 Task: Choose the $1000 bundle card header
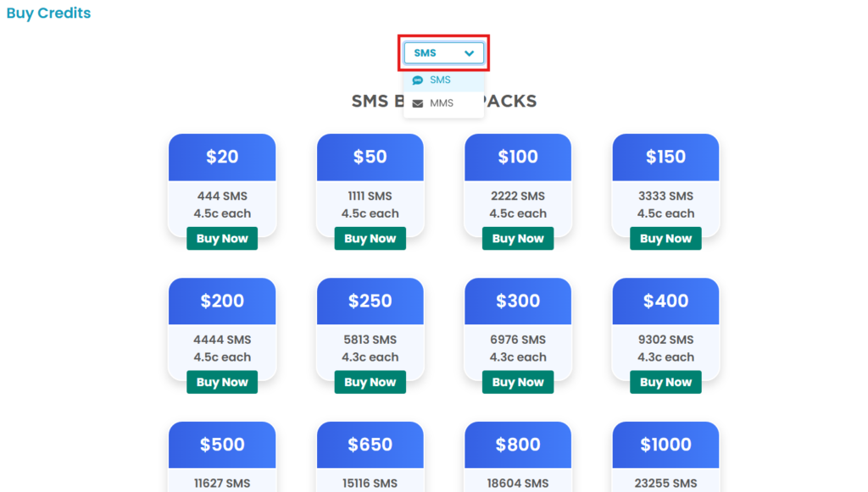[x=665, y=445]
